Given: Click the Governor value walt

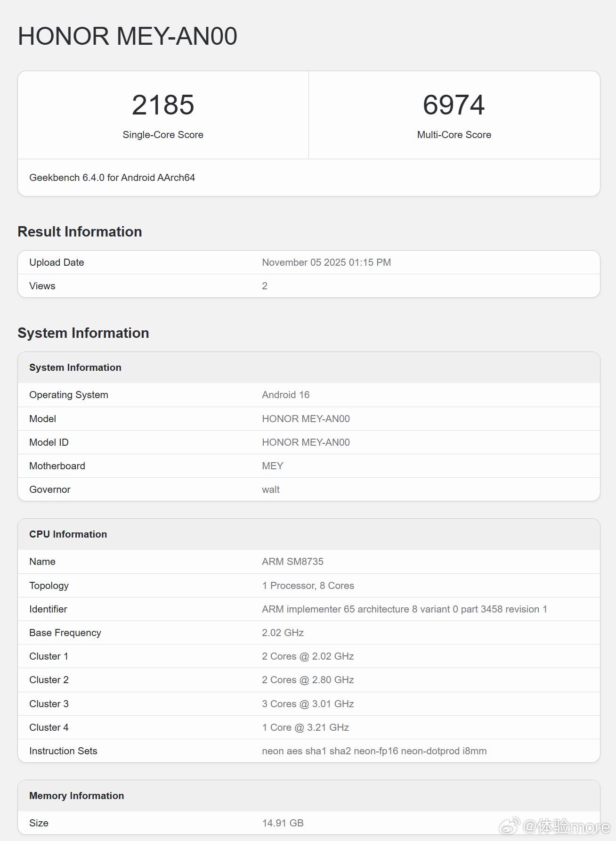Looking at the screenshot, I should pos(271,490).
